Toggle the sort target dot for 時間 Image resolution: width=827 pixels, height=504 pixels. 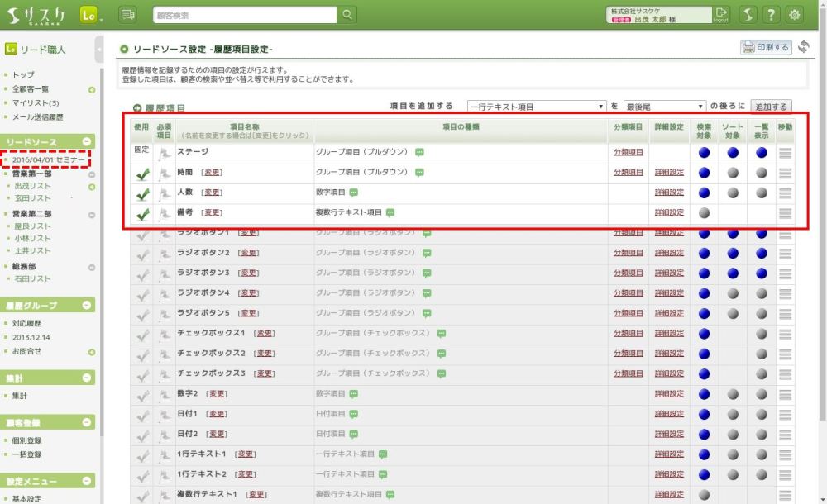tap(732, 173)
